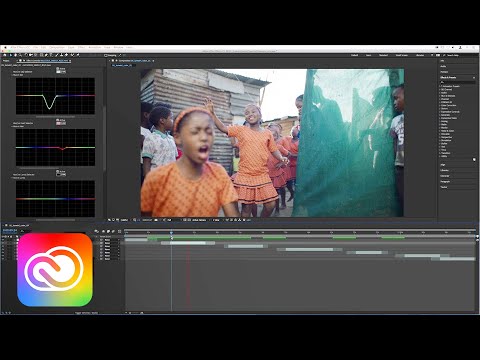480x360 pixels.
Task: Show more workspaces via the overflow chevron
Action: 432,55
